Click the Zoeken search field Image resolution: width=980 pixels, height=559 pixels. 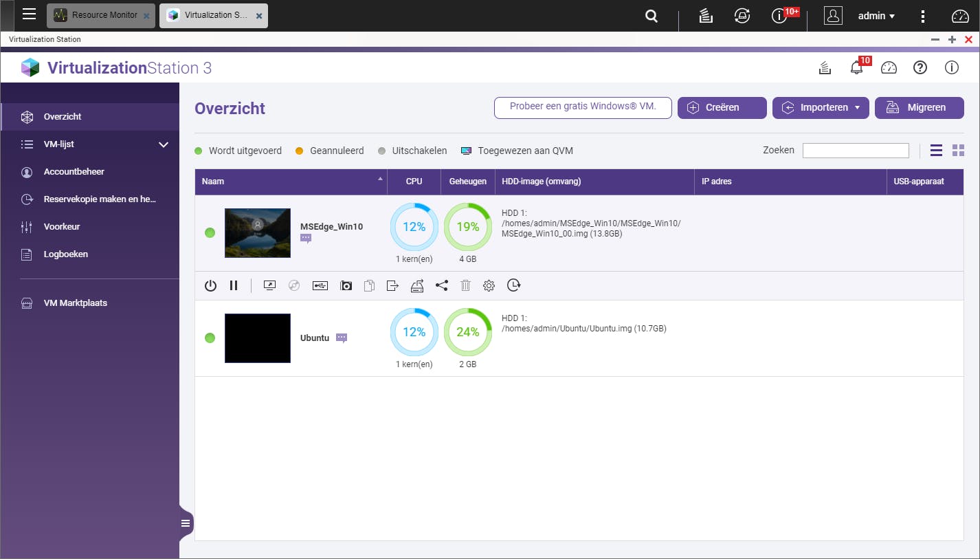(x=855, y=151)
